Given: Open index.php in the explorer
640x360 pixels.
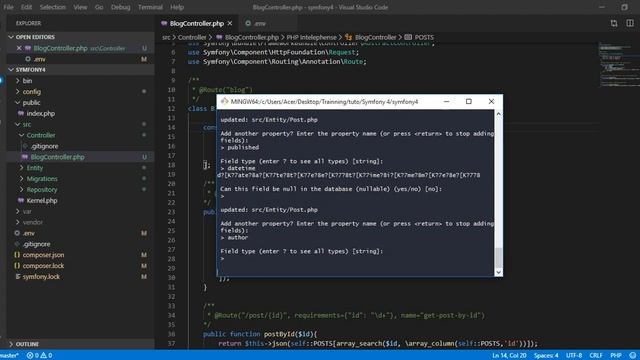Looking at the screenshot, I should coord(40,113).
